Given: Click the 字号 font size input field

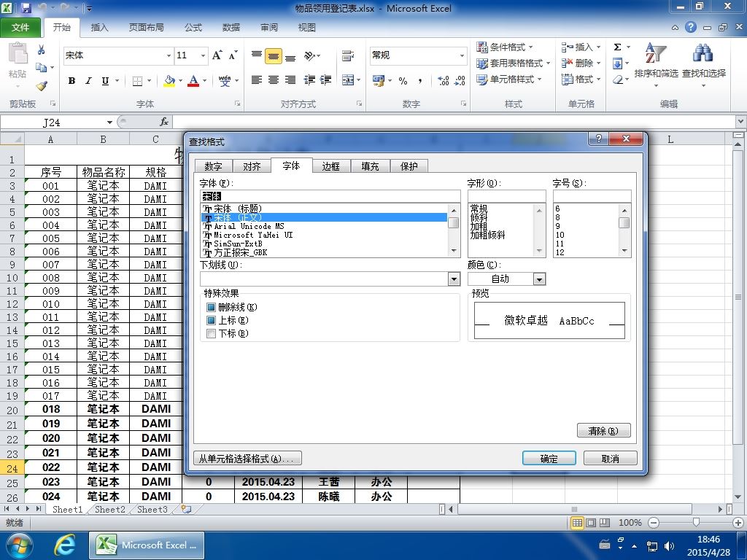Looking at the screenshot, I should pos(592,196).
